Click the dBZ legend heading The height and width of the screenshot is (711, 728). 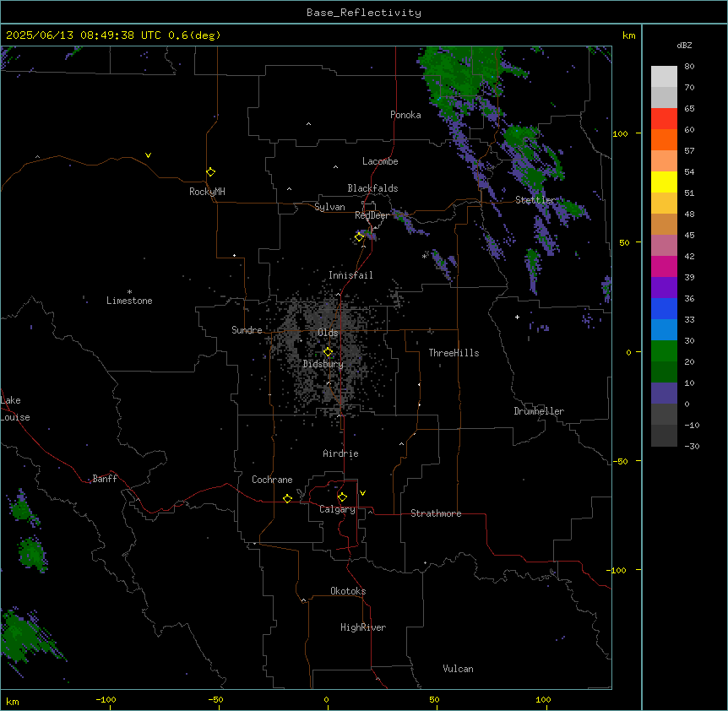click(x=684, y=45)
